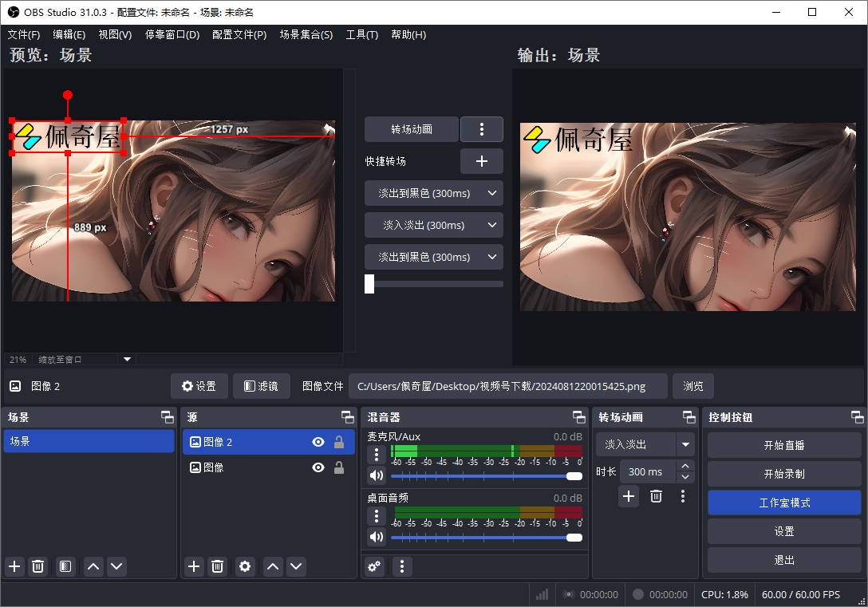Image resolution: width=868 pixels, height=607 pixels.
Task: Increase transition duration with the up arrow
Action: [685, 466]
